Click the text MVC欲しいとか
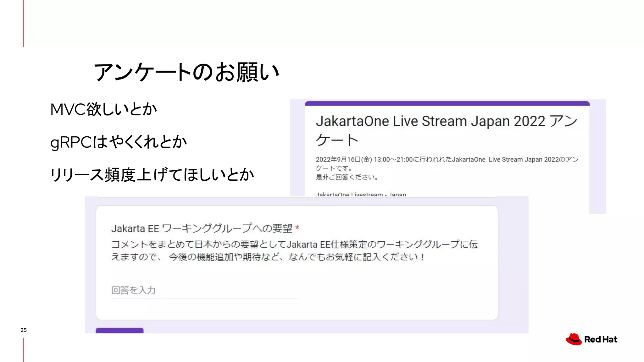Screen dimensions: 644x362 coord(104,109)
